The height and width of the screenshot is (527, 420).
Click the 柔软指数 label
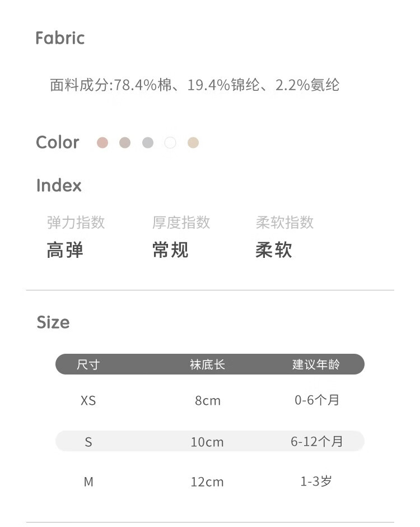284,223
